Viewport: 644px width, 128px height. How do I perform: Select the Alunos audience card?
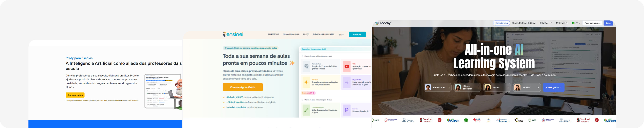pyautogui.click(x=497, y=88)
